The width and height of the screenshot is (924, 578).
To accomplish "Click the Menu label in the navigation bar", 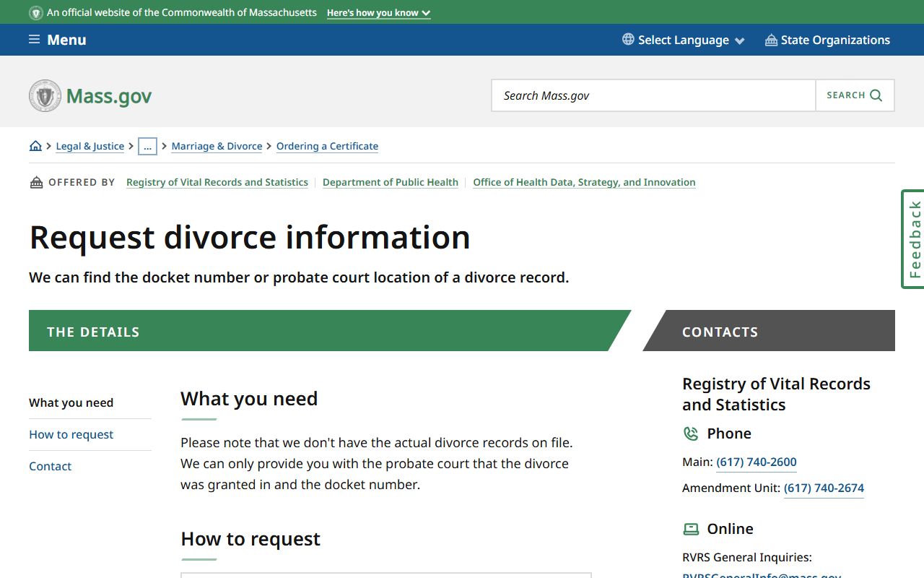I will [x=66, y=40].
